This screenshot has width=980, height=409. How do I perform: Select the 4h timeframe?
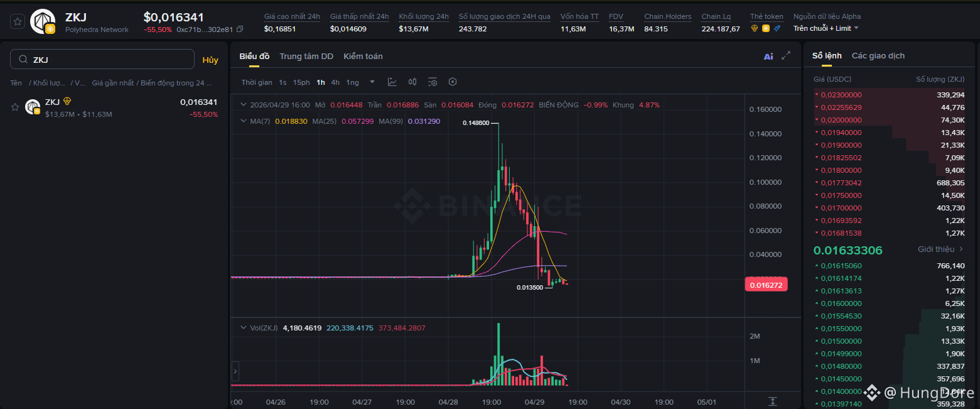click(336, 82)
